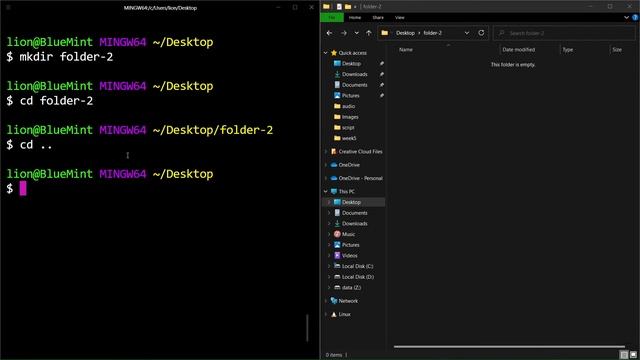Open the script folder
This screenshot has width=640, height=360.
[x=348, y=127]
